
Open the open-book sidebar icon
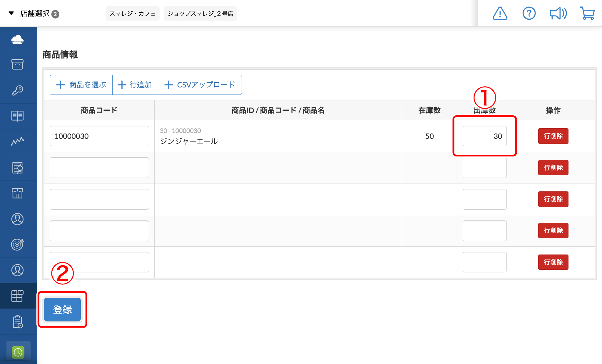18,116
